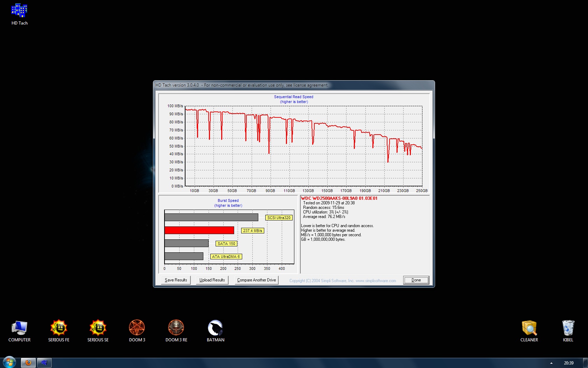Click the Done button
This screenshot has height=368, width=588.
(416, 280)
